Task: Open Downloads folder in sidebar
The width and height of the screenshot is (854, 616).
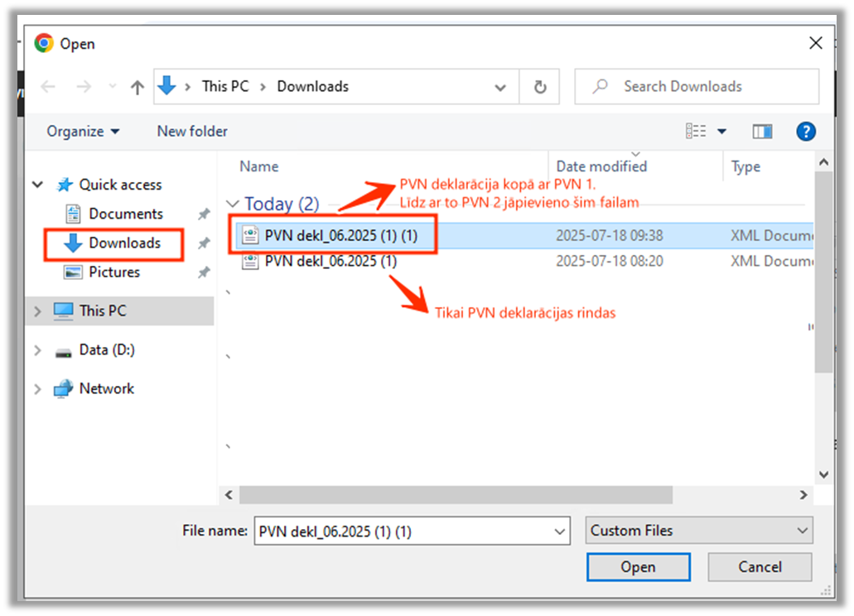Action: coord(124,243)
